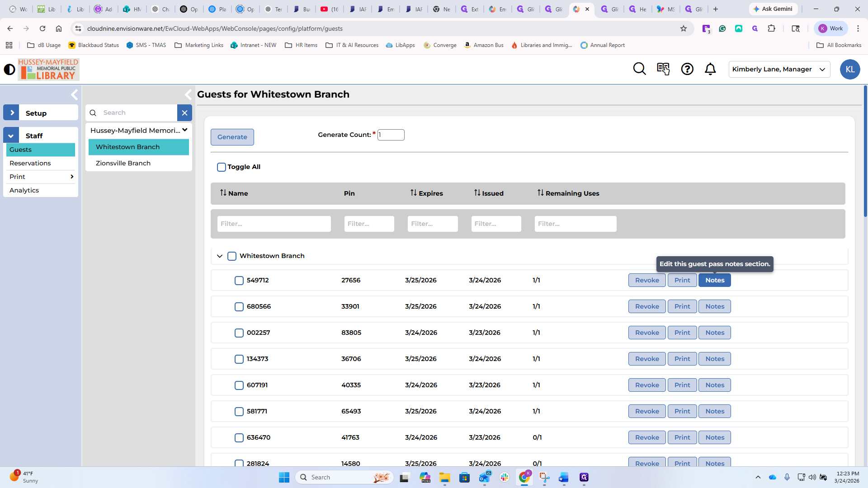
Task: Click the Pin column filter field
Action: click(369, 224)
